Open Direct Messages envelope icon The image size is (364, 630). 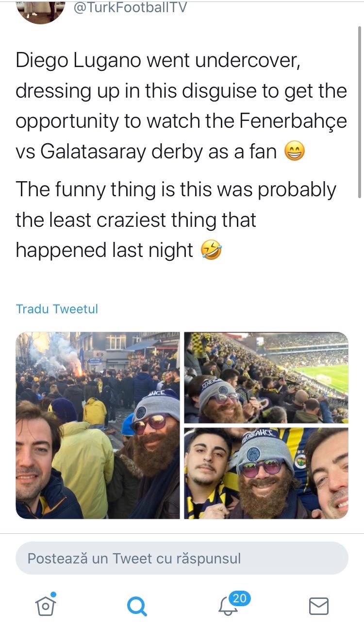point(319,606)
